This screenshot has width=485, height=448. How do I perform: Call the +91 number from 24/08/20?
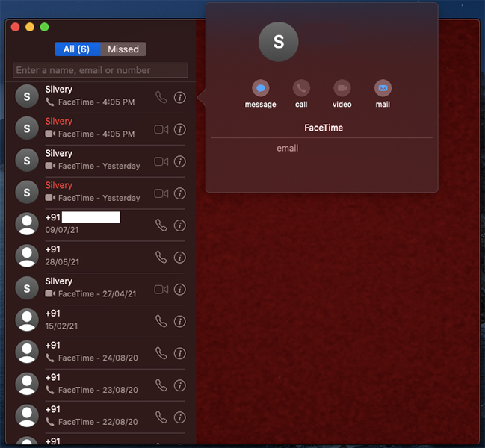(161, 353)
